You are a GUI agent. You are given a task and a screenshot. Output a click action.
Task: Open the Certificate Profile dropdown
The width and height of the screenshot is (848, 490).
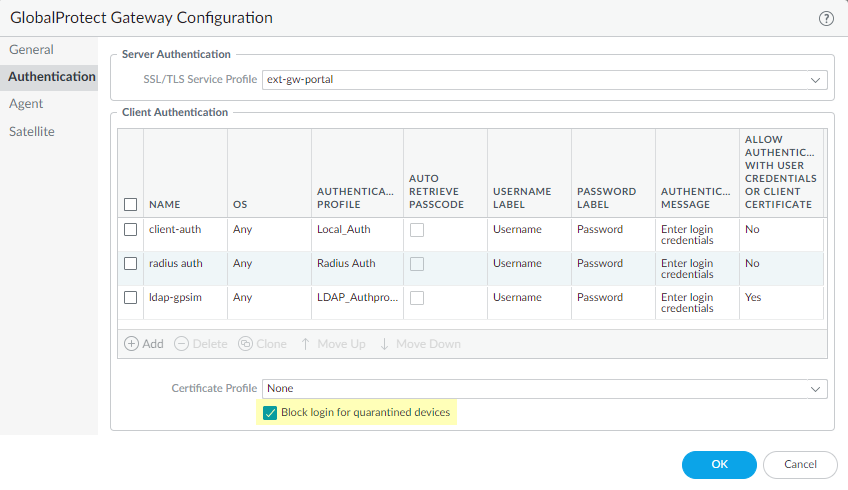click(x=816, y=388)
